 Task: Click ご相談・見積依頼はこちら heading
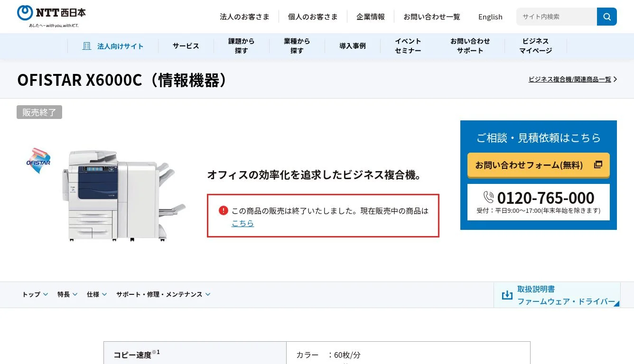538,137
